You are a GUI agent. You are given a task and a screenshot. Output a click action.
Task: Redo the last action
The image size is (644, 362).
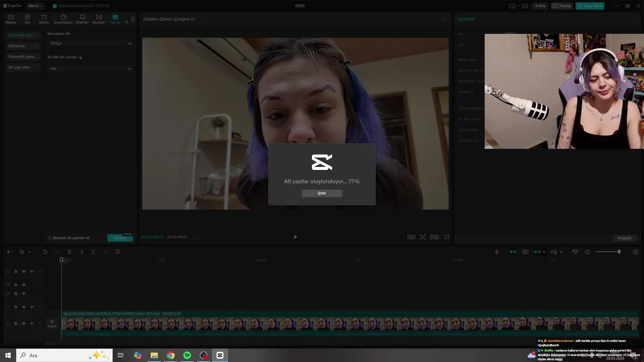(57, 251)
